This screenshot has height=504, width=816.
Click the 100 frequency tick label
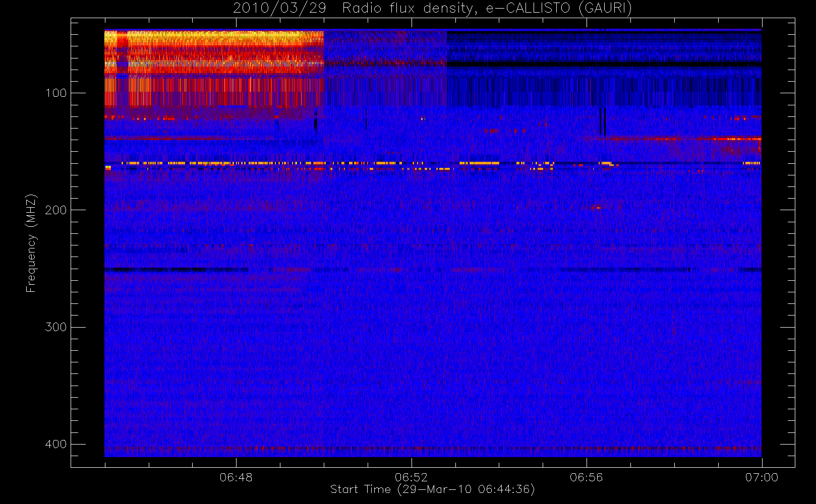pyautogui.click(x=55, y=93)
